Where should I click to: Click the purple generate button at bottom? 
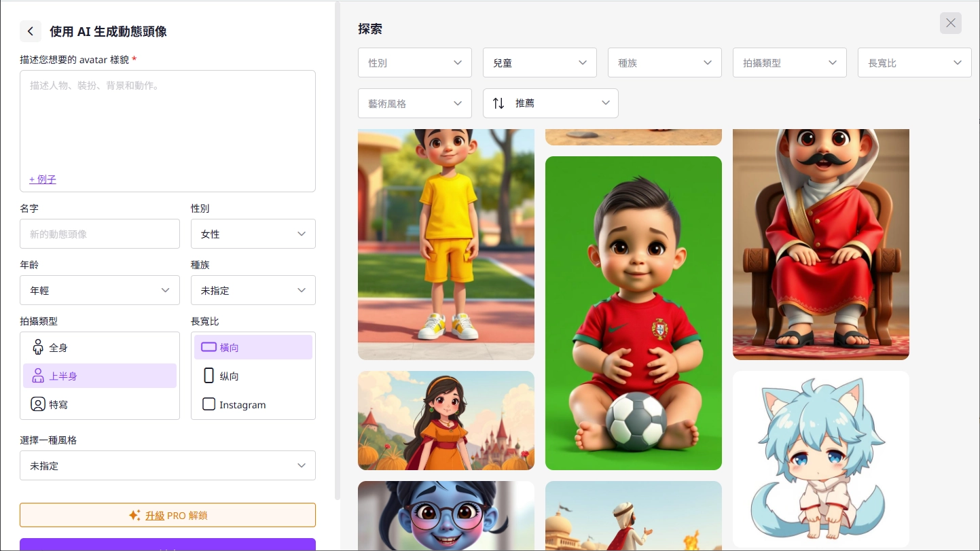[x=168, y=544]
